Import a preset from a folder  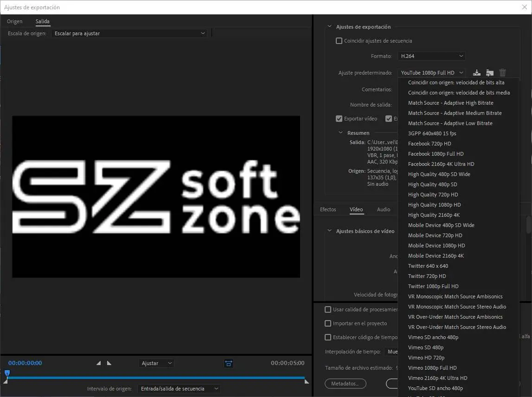pyautogui.click(x=490, y=72)
